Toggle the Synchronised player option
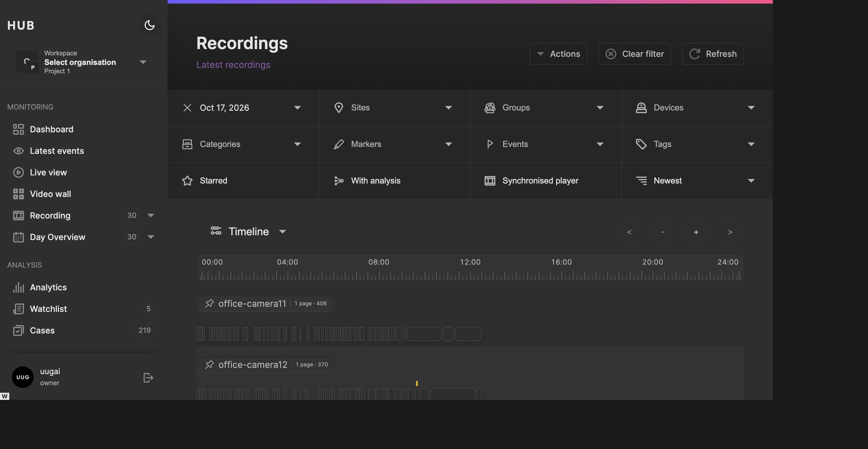868x449 pixels. pyautogui.click(x=546, y=181)
